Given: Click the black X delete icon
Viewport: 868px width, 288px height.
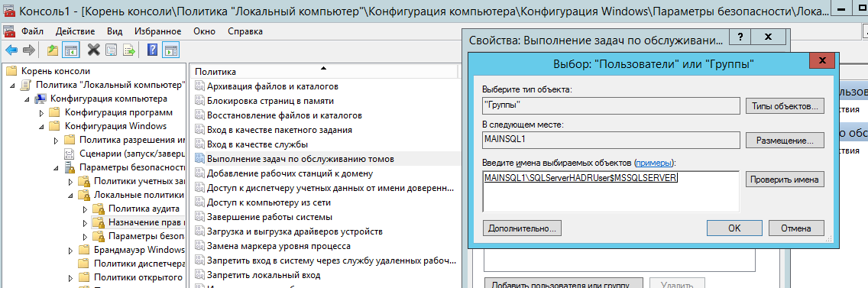Looking at the screenshot, I should pyautogui.click(x=93, y=50).
